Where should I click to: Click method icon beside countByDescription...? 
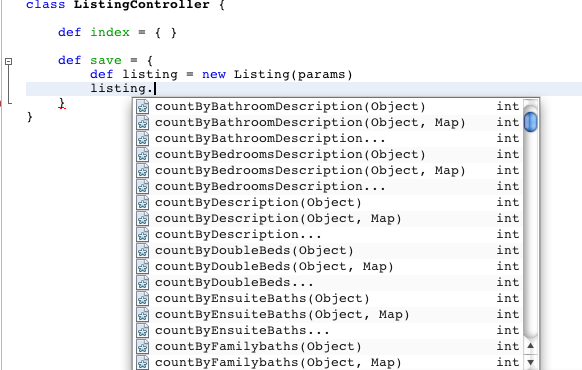pyautogui.click(x=143, y=235)
